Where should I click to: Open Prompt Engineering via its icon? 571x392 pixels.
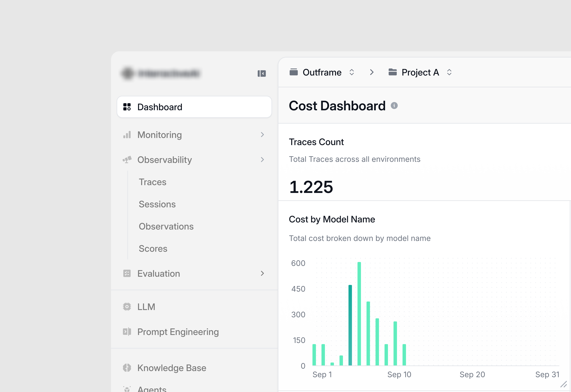127,332
